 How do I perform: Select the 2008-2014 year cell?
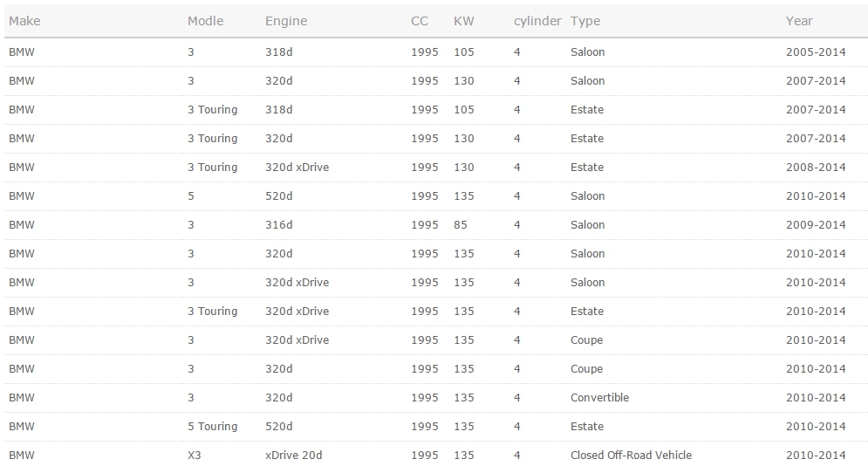(816, 168)
